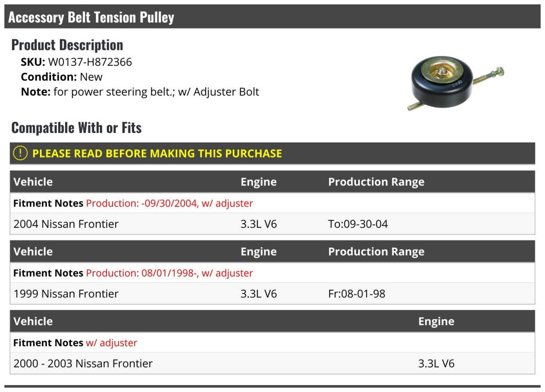Screen dimensions: 545x392
Task: Click the "Condition: New" line
Action: pos(62,77)
